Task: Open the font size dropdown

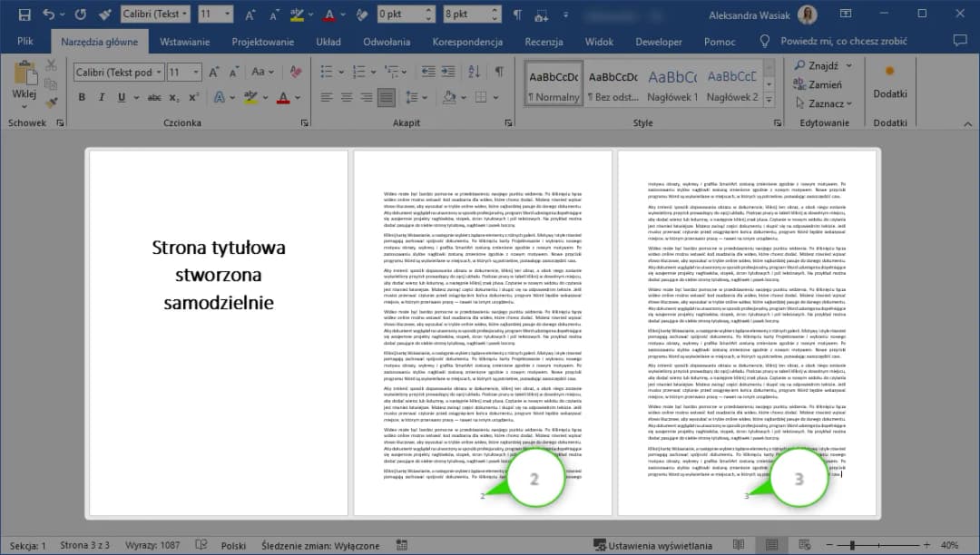Action: [196, 72]
